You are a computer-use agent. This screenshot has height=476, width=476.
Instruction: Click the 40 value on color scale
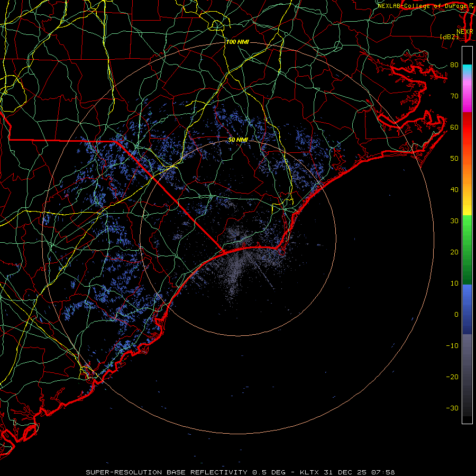pyautogui.click(x=454, y=190)
